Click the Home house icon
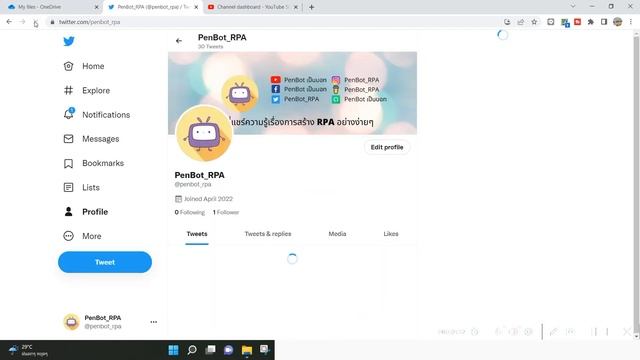640x360 pixels. click(69, 66)
